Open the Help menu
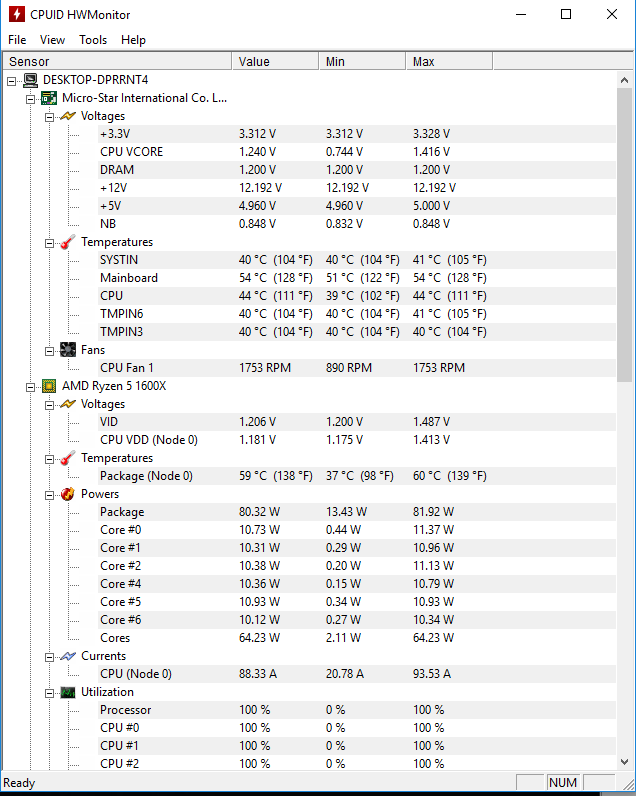This screenshot has width=636, height=796. tap(133, 40)
